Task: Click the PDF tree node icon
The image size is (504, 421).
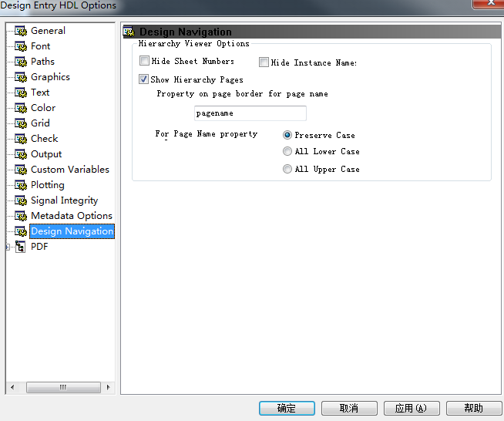Action: pos(21,247)
